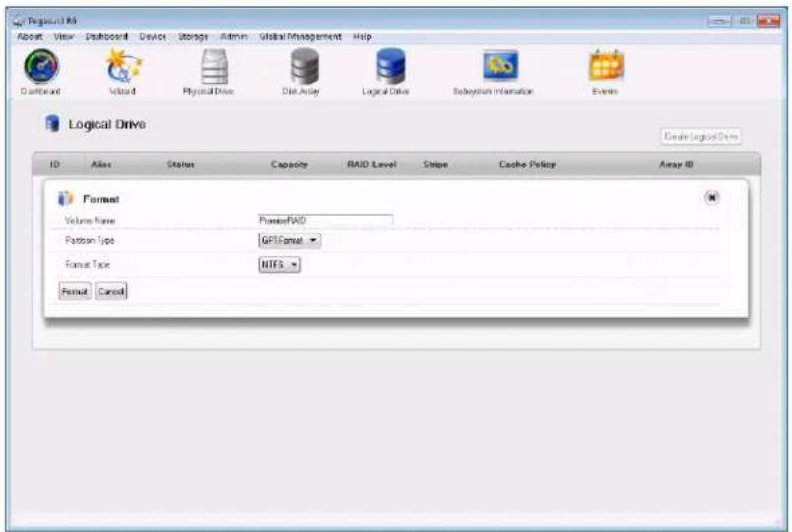Open the Physical Drive view icon
This screenshot has width=792, height=532.
click(214, 66)
